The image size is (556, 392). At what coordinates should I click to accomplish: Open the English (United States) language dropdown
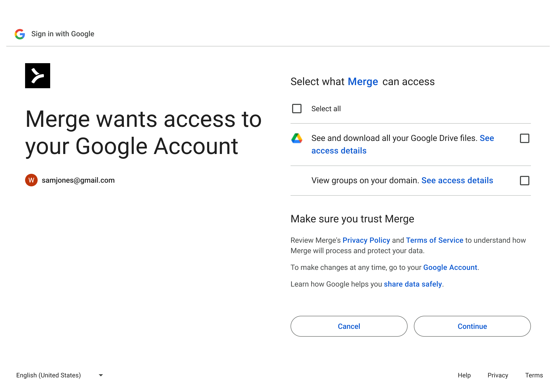pyautogui.click(x=60, y=375)
